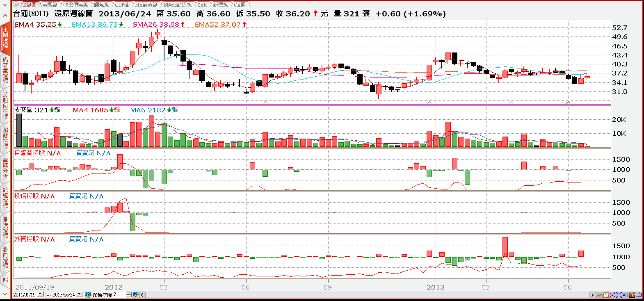Open the CDP值 tab

[x=122, y=5]
